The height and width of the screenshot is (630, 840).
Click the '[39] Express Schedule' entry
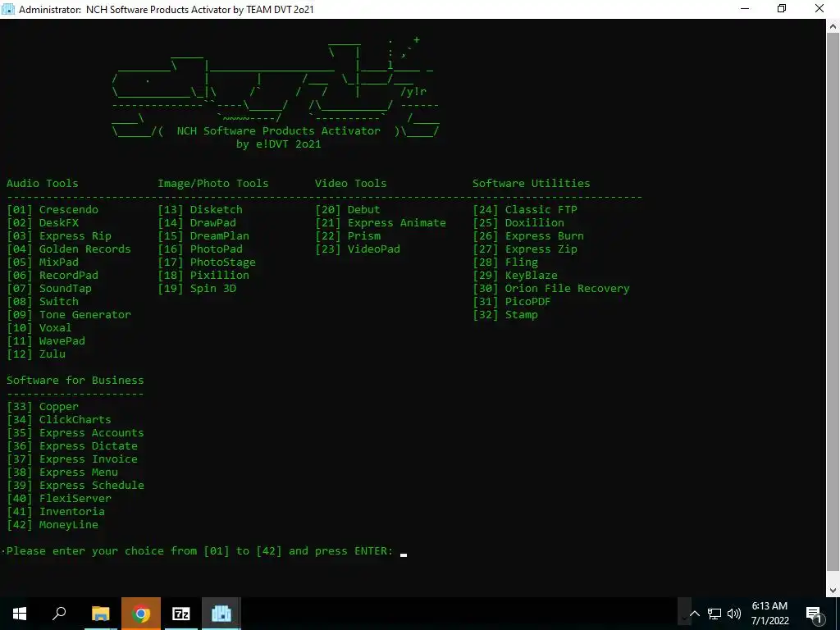click(75, 486)
